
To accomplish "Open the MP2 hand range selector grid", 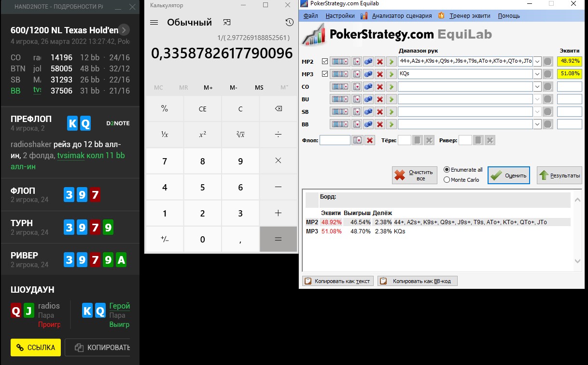I will coord(339,61).
